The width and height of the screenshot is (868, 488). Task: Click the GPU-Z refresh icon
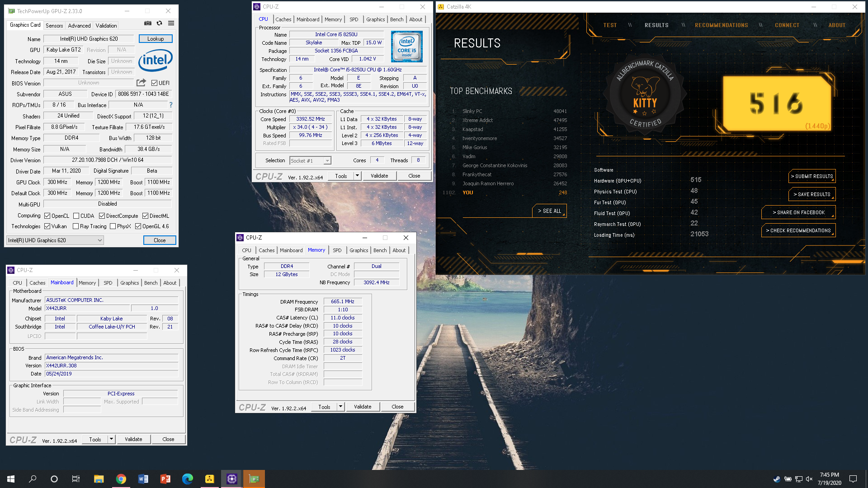click(159, 23)
